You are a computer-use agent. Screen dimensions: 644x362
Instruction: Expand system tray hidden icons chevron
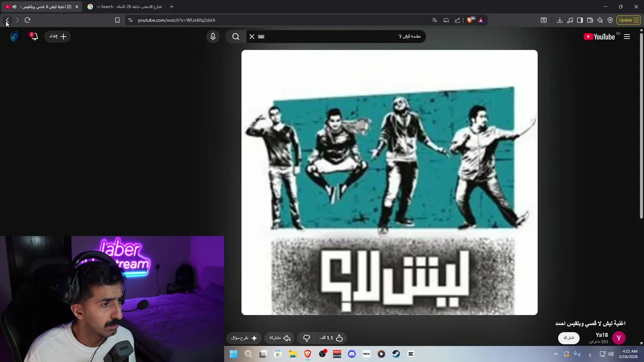pos(556,354)
